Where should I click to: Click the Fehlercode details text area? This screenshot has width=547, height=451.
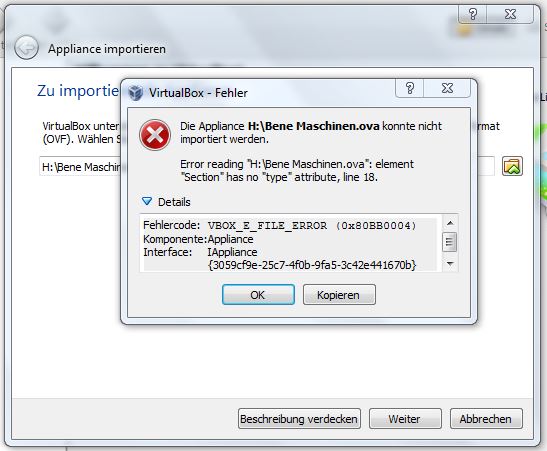[290, 244]
